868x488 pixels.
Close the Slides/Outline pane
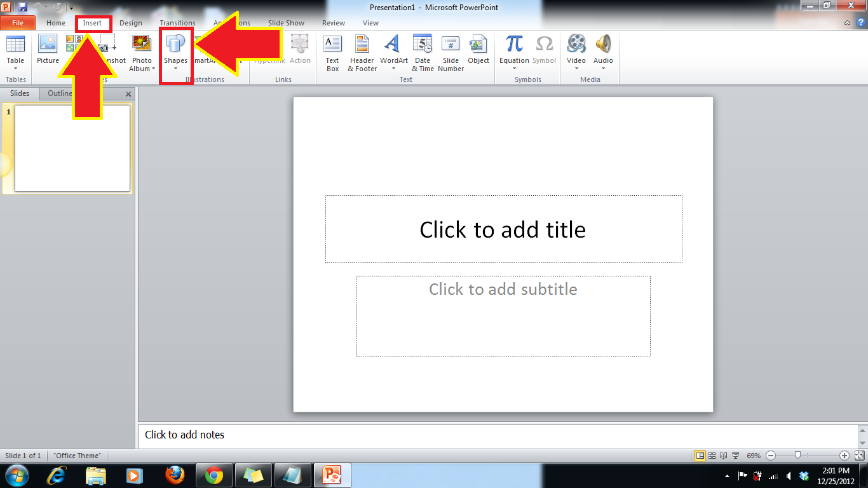(x=128, y=94)
